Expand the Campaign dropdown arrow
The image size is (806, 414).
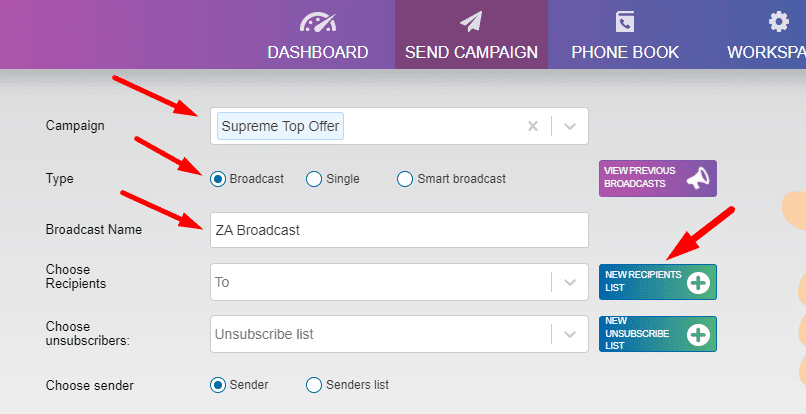[570, 126]
